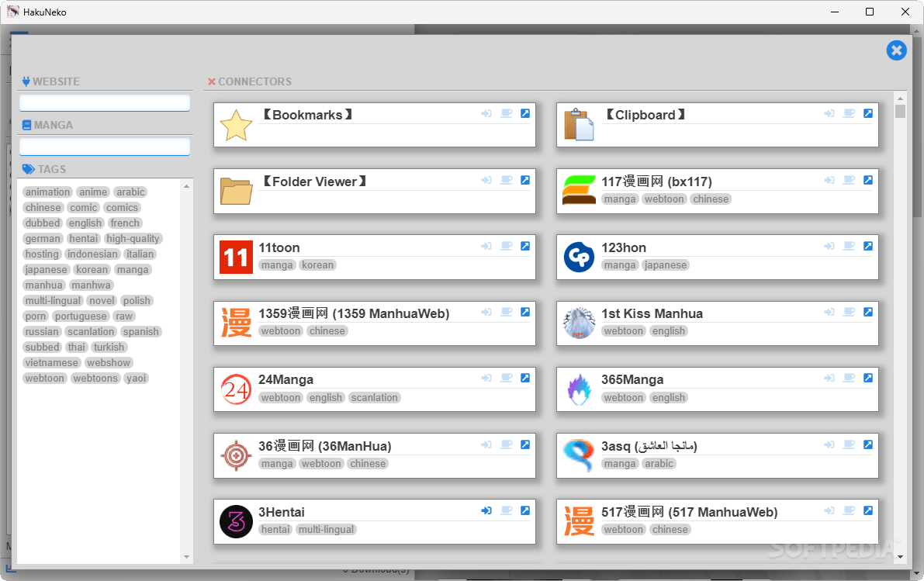Select the Folder Viewer folder icon
This screenshot has width=924, height=581.
coord(236,191)
